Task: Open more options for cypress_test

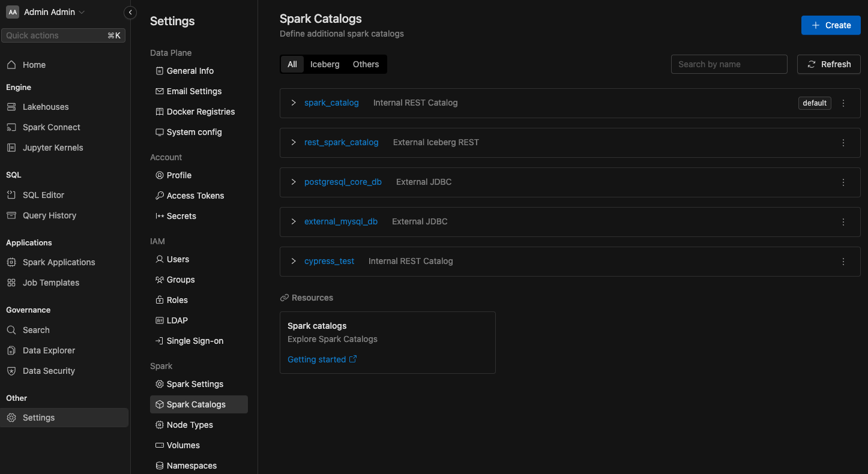Action: (843, 262)
